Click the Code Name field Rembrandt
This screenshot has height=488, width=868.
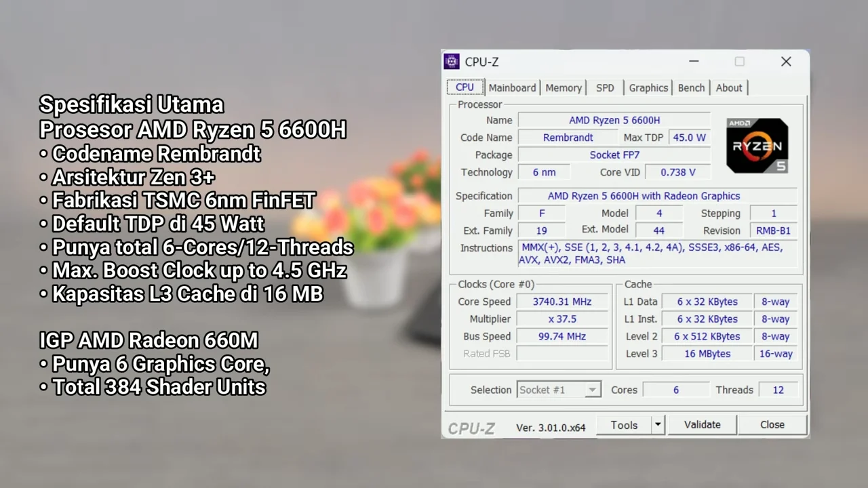568,138
